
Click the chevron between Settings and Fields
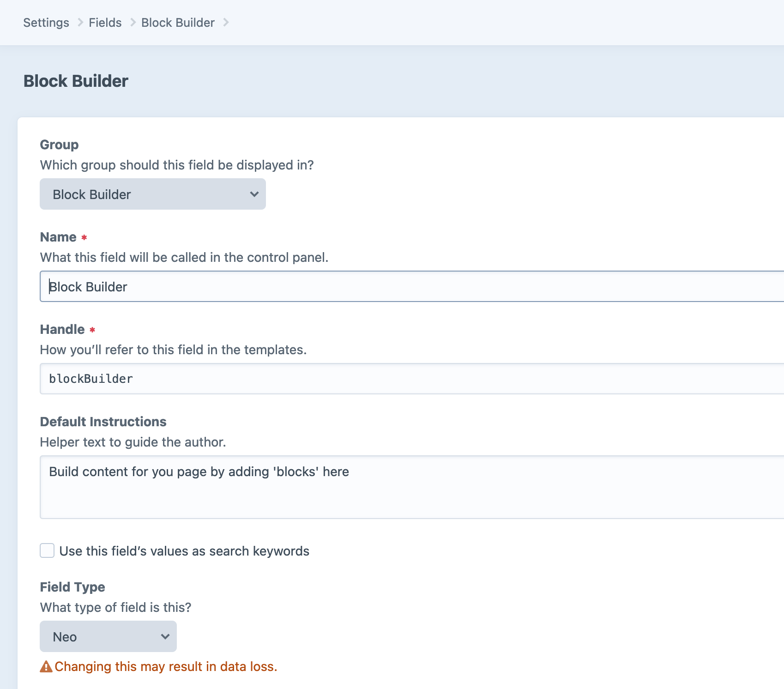[80, 23]
